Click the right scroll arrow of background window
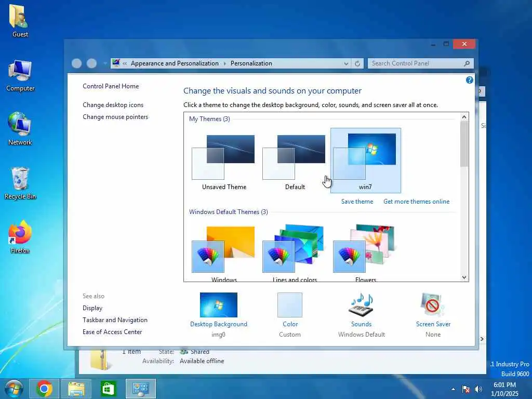 [x=482, y=339]
